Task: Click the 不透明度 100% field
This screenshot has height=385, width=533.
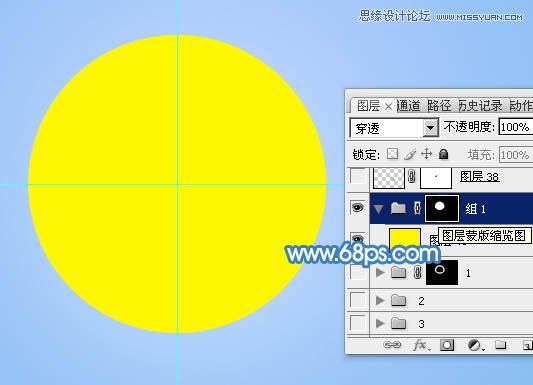Action: pos(516,127)
